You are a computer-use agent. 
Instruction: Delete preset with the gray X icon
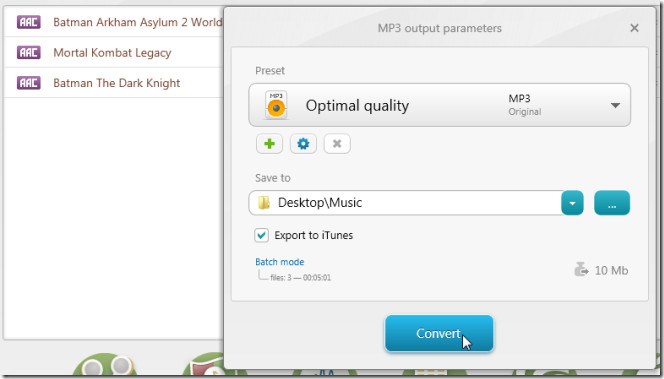click(337, 144)
